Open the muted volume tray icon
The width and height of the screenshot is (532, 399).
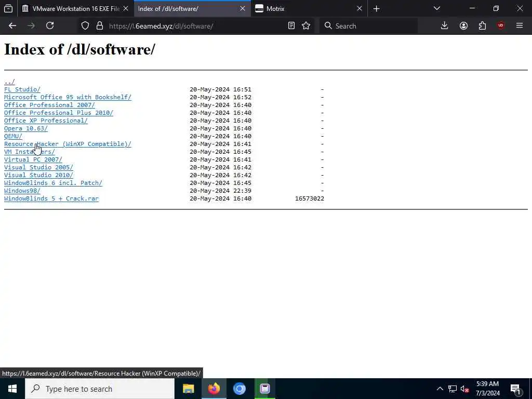[465, 389]
